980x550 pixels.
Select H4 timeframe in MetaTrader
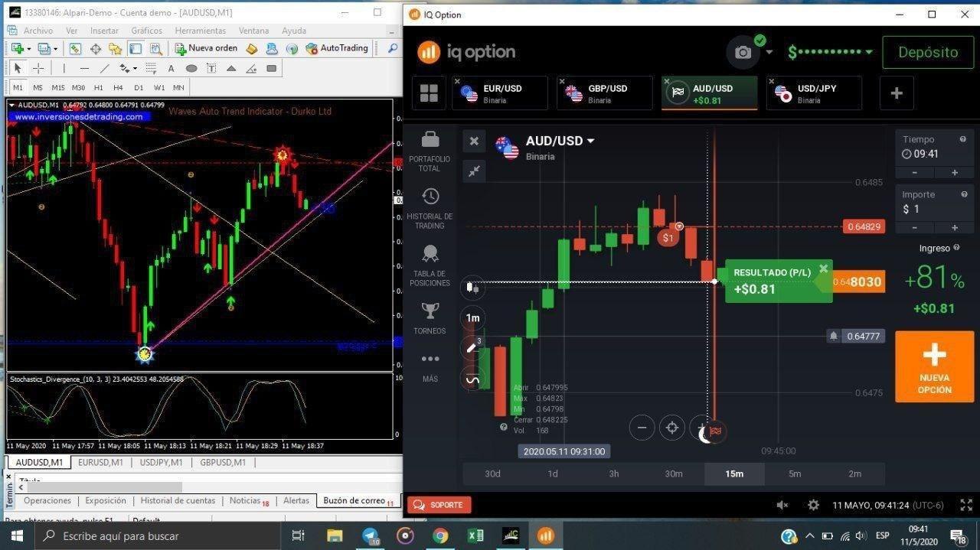pyautogui.click(x=118, y=87)
